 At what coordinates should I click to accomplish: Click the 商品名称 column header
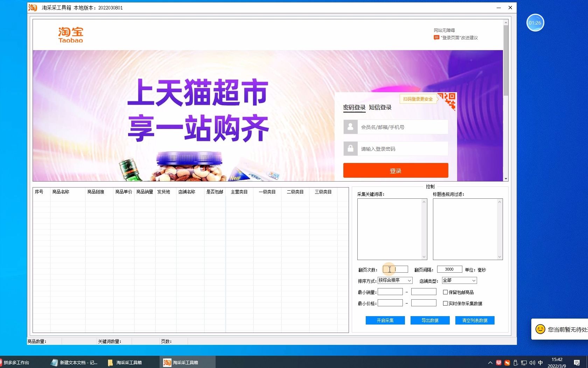[x=68, y=192]
